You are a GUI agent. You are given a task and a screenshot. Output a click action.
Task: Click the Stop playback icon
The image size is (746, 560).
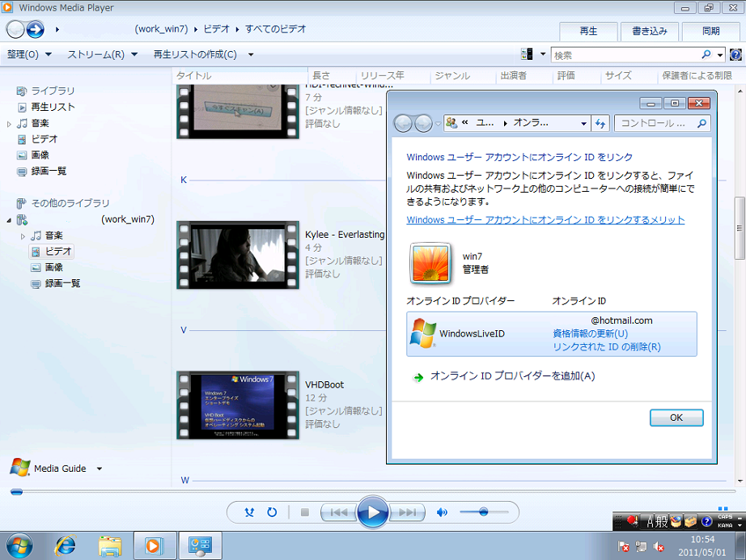point(305,512)
